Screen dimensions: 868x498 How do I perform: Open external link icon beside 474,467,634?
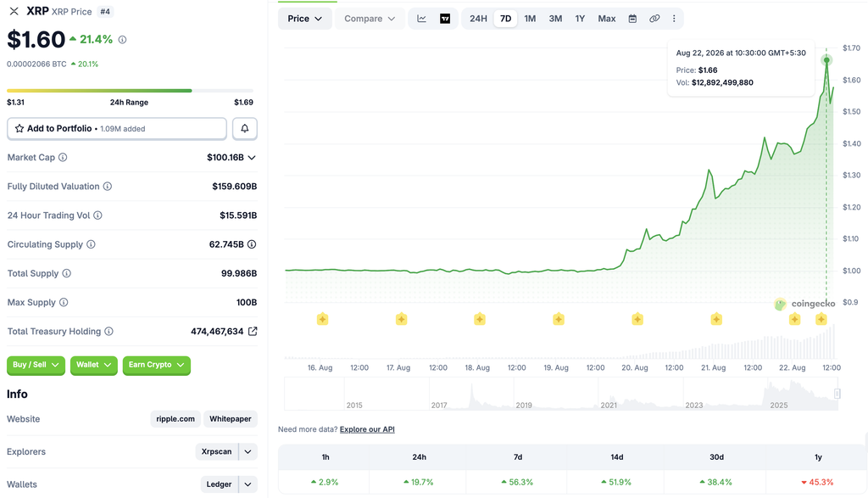coord(253,331)
